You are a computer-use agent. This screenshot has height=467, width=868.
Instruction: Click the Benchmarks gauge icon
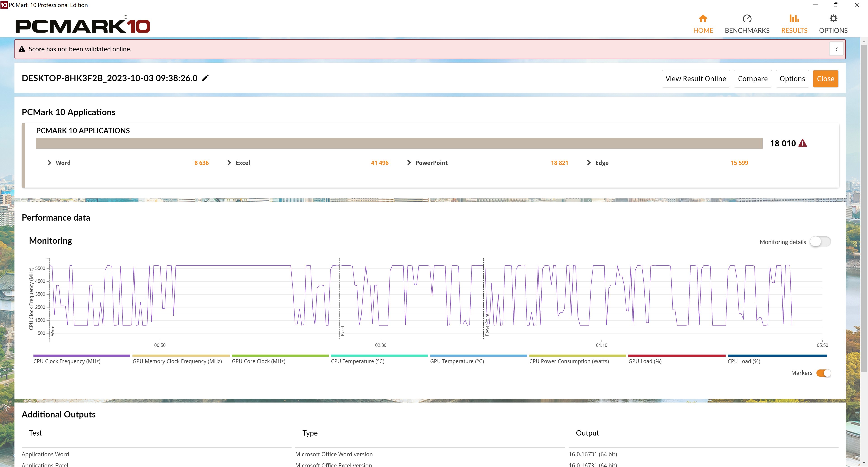coord(747,18)
